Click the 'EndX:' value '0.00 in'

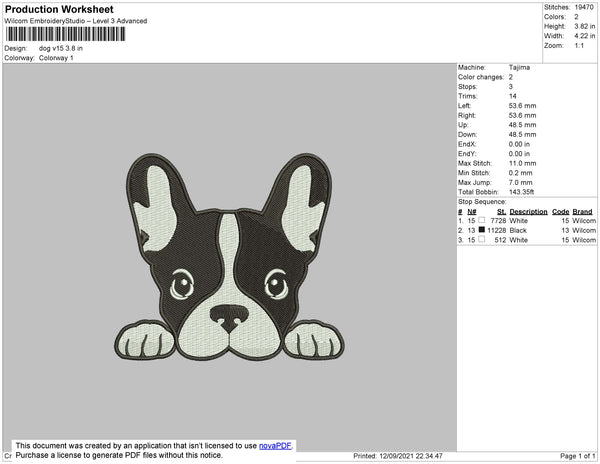point(519,144)
